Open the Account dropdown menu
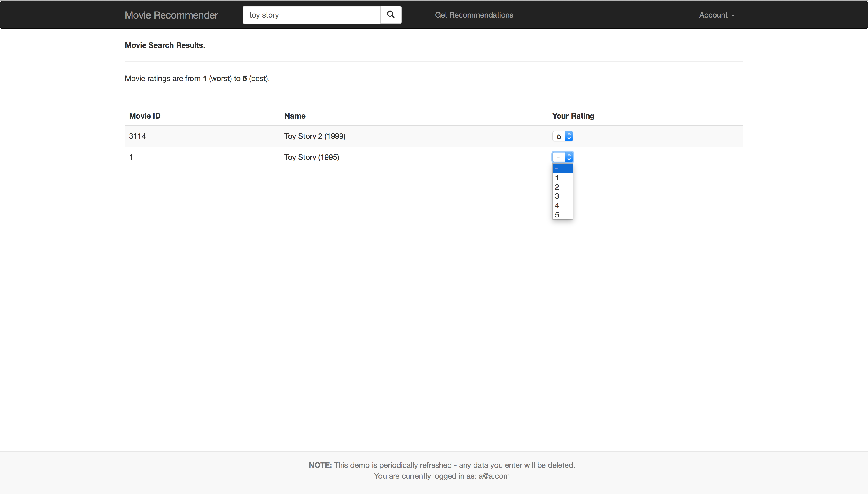Screen dimensions: 868x494 pyautogui.click(x=716, y=15)
